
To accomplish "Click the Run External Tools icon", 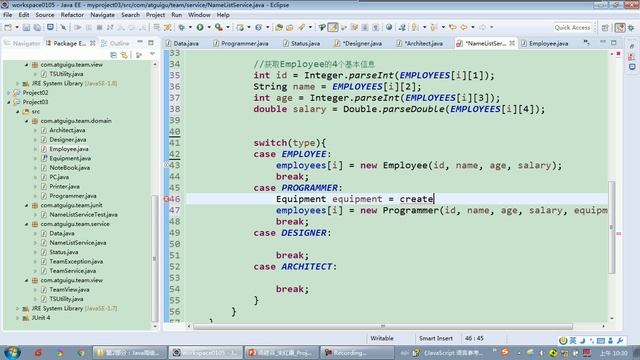I will tap(219, 27).
